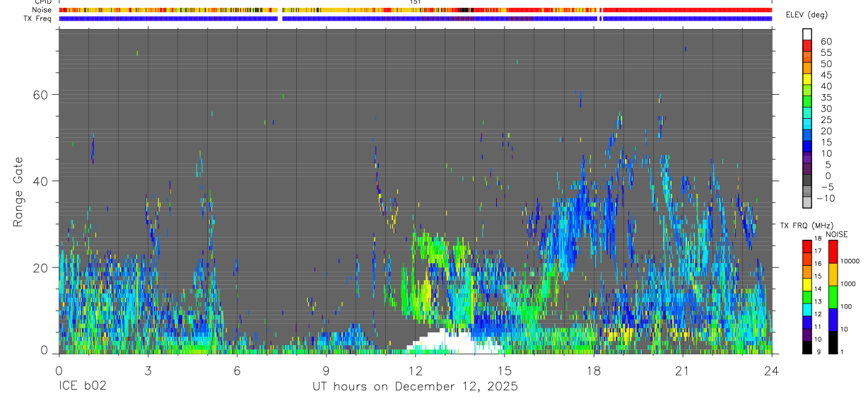Click the '17' value on the TX FRQ legend
The image size is (868, 401).
coord(817,251)
